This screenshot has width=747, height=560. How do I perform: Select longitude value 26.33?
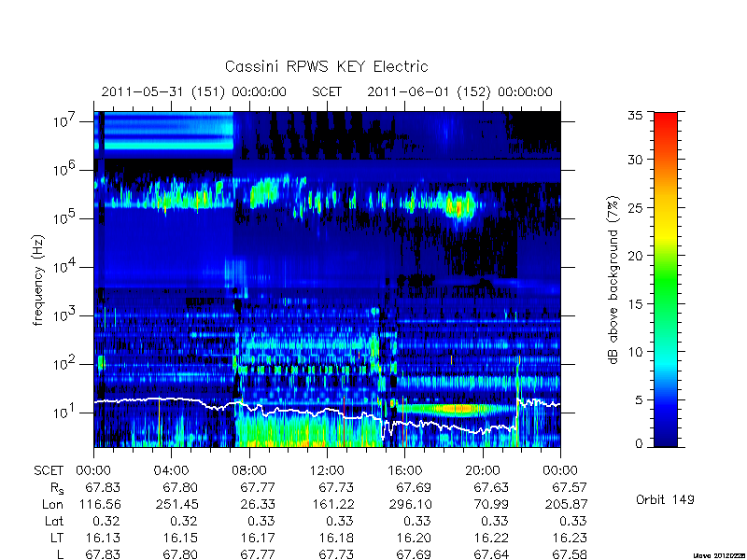click(259, 504)
